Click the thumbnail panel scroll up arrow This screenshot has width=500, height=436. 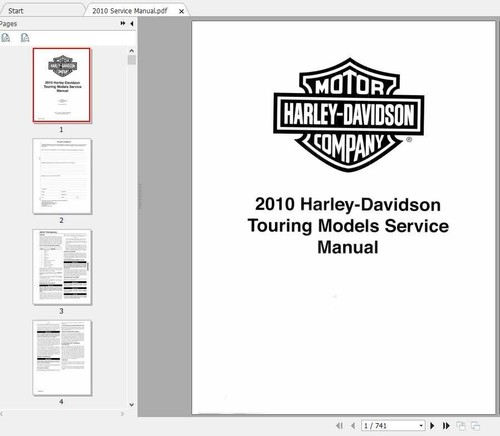pyautogui.click(x=132, y=51)
